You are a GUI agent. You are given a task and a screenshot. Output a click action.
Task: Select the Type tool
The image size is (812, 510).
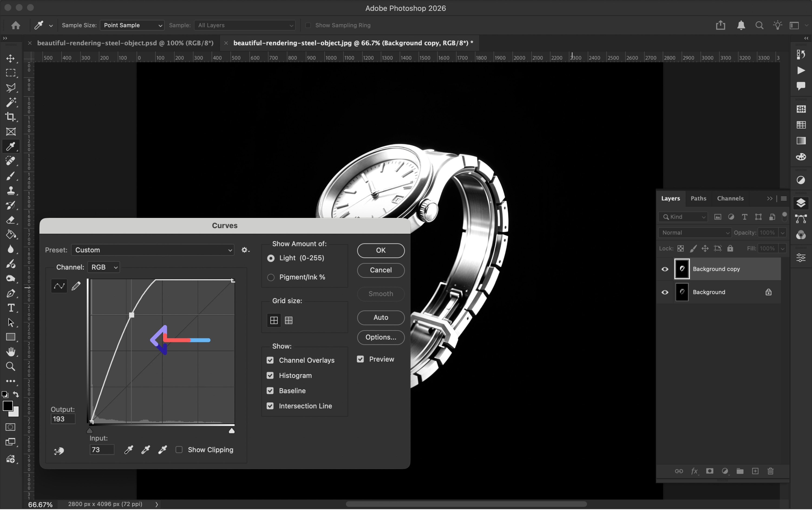click(x=11, y=308)
